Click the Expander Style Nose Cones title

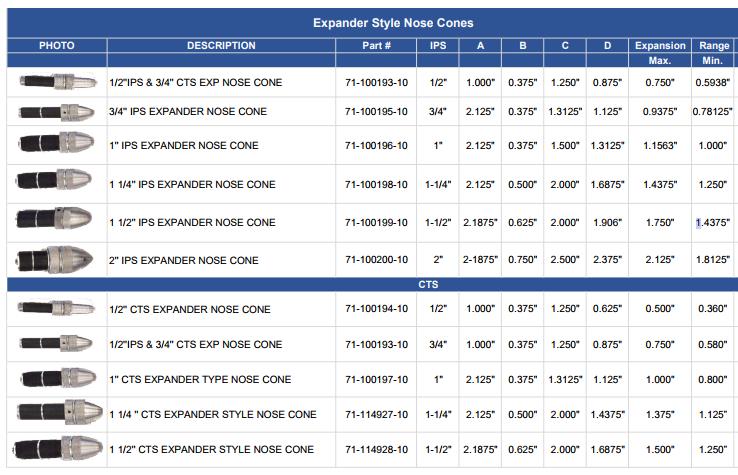point(393,23)
